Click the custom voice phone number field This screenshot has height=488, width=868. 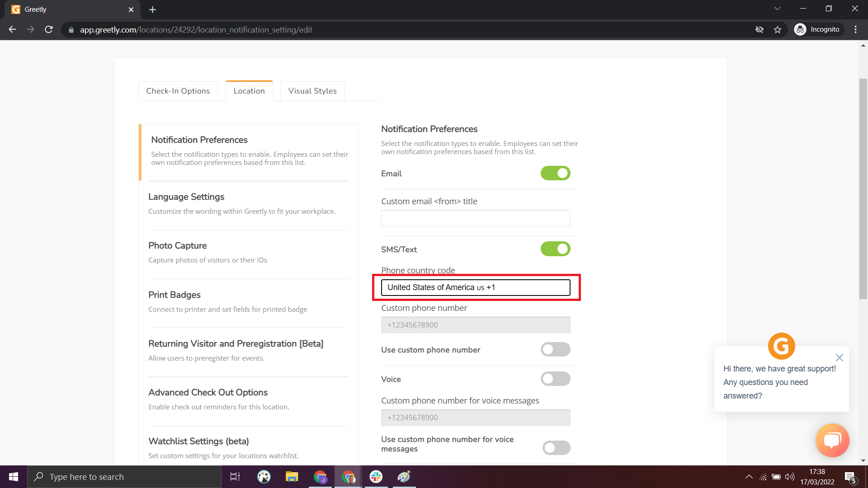(476, 418)
